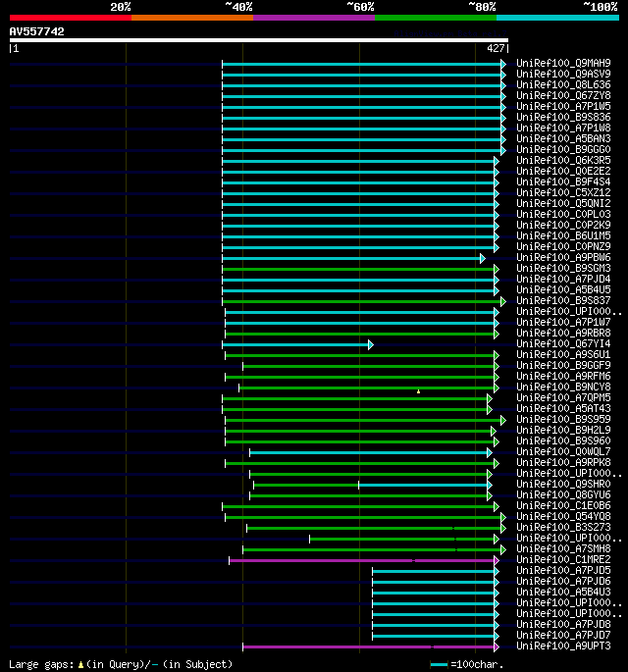Click the arrowhead ending the Q67YI4 alignment

click(371, 344)
